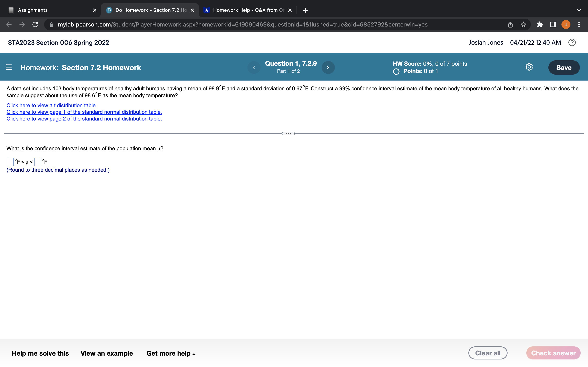Open the homework hamburger menu
Screen dimensions: 588x367
click(x=9, y=67)
